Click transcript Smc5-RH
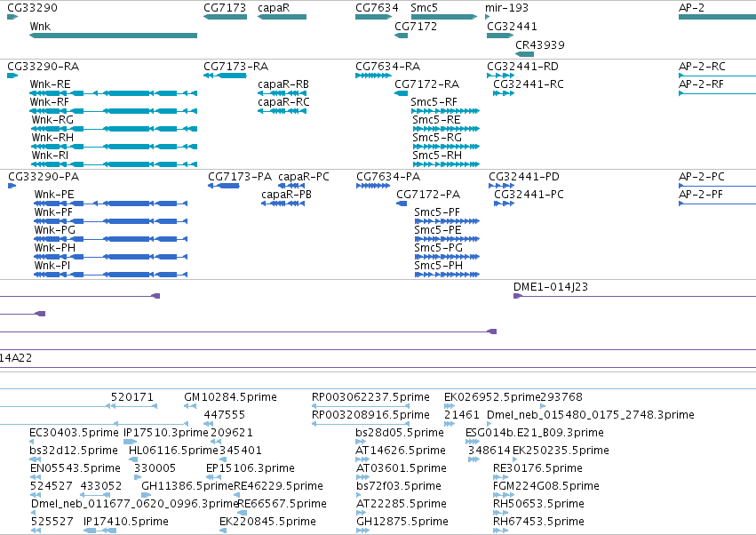Screen dimensions: 756x535 coord(446,164)
